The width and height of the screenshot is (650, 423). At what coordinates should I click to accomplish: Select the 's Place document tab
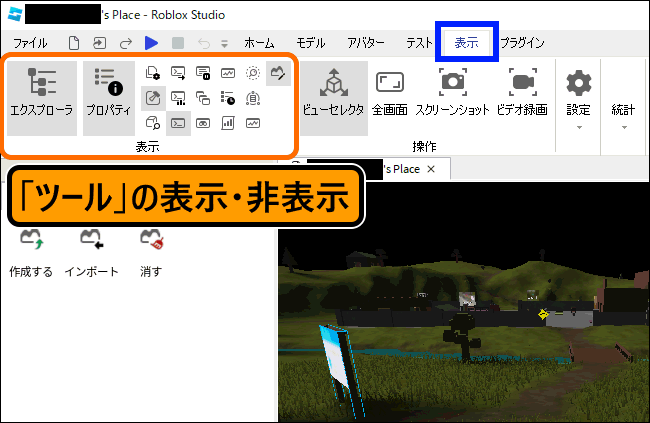[x=364, y=169]
